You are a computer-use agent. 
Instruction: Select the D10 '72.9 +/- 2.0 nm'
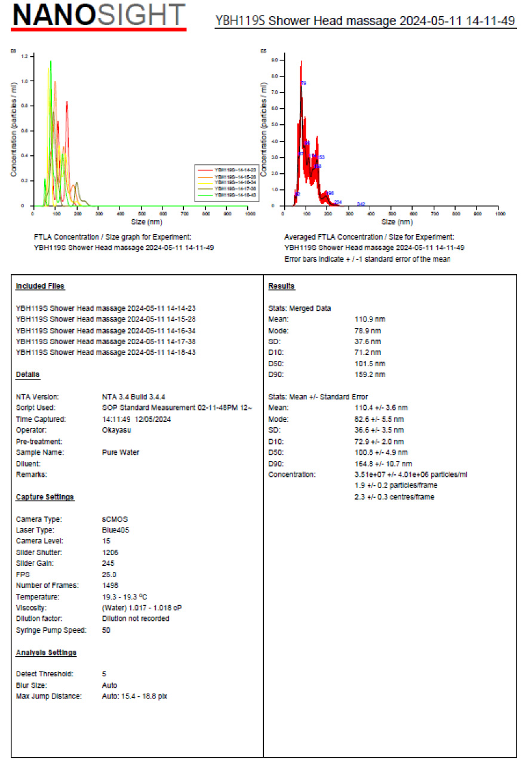[379, 441]
